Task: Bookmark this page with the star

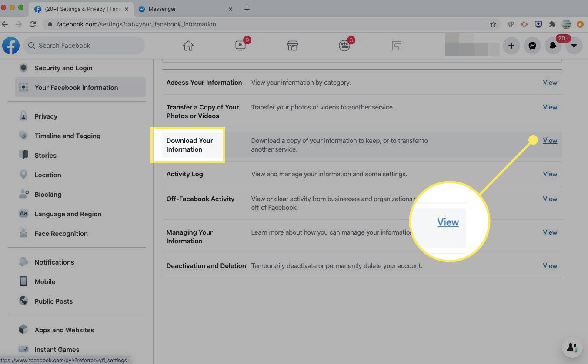Action: coord(493,24)
